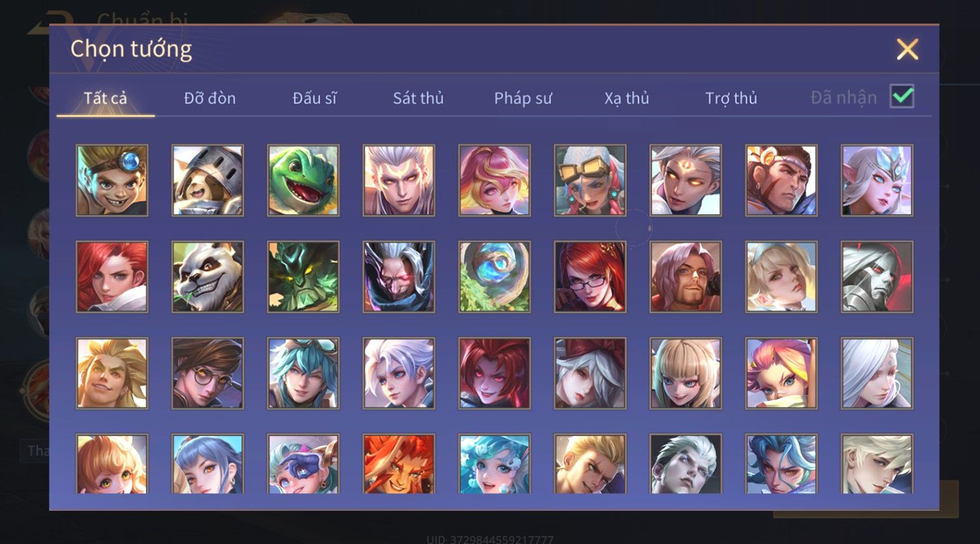Select the goblin boy with blue headlamp
980x544 pixels.
click(112, 180)
